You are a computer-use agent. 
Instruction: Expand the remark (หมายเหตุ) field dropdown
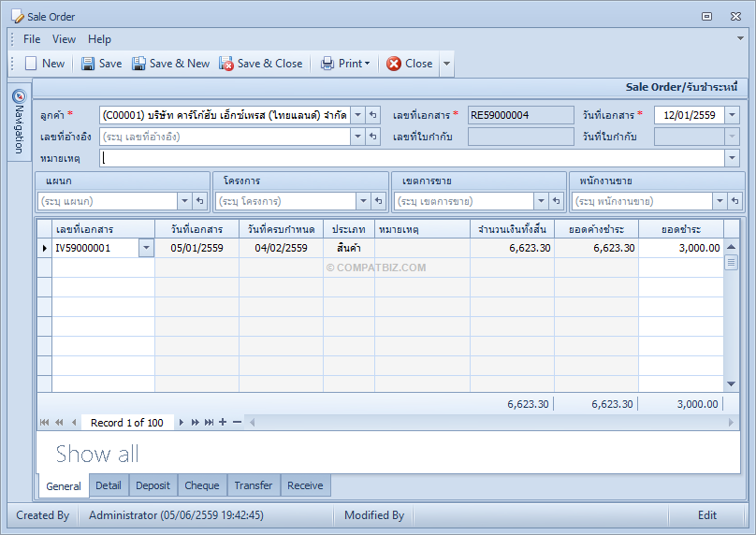733,158
